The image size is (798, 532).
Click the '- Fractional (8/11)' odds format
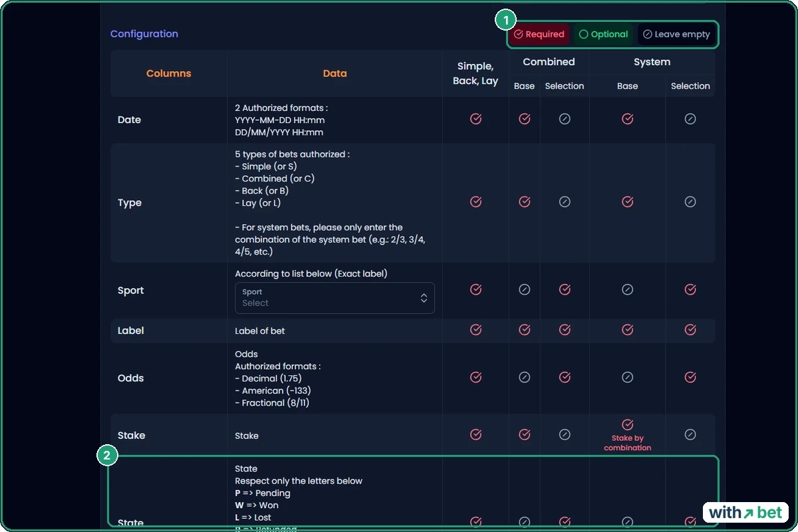coord(272,403)
